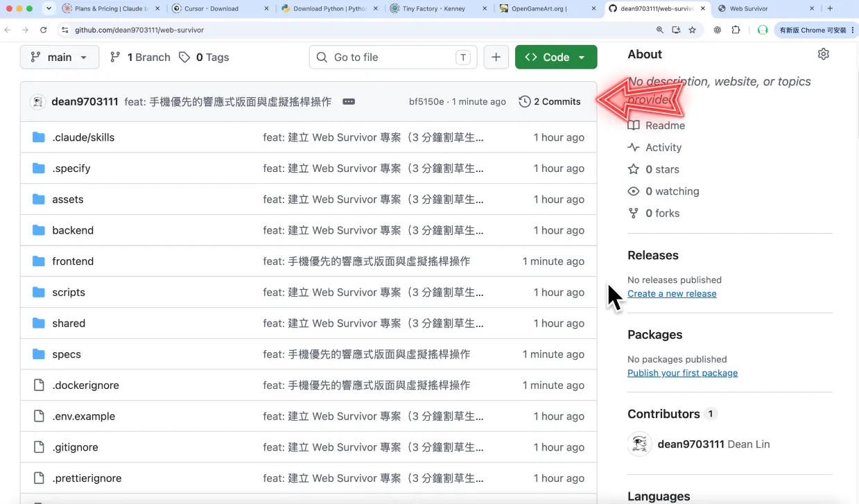Open the Readme link in About
This screenshot has height=504, width=859.
click(657, 125)
